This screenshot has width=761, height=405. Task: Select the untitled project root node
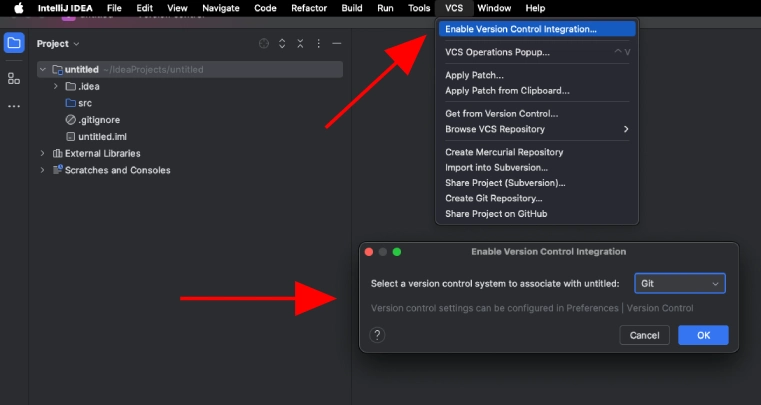[190, 69]
